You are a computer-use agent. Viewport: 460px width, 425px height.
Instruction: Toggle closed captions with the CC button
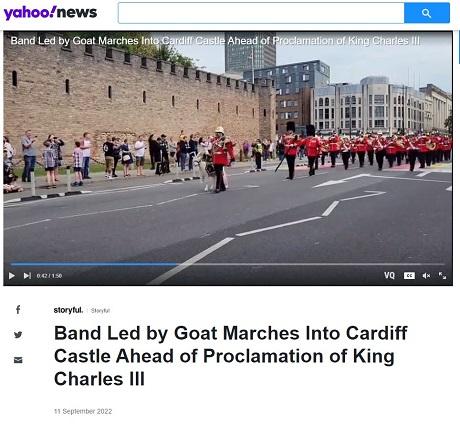click(x=409, y=276)
